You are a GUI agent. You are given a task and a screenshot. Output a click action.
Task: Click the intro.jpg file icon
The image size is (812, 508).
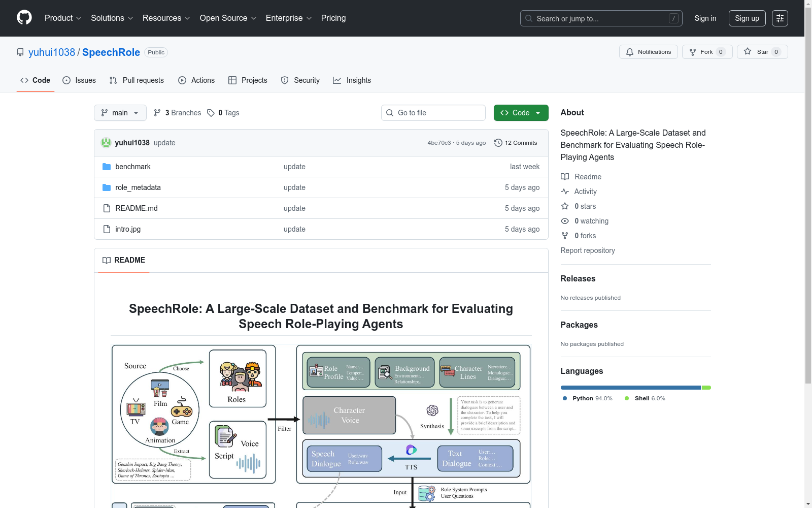(x=107, y=229)
